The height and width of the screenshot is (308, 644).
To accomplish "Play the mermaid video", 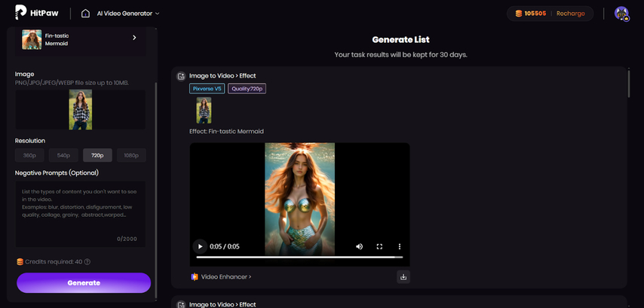I will tap(200, 246).
